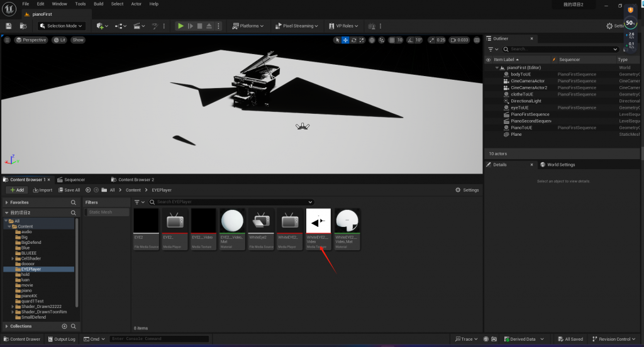Viewport: 644px width, 347px height.
Task: Open the Build menu
Action: click(x=99, y=4)
